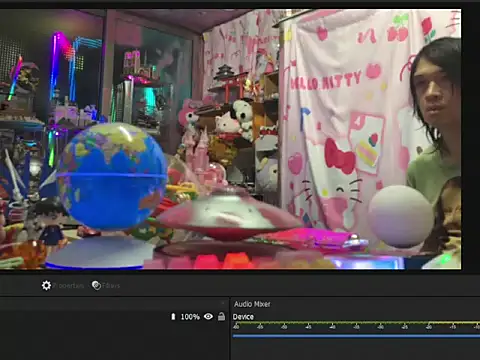The width and height of the screenshot is (480, 360).
Task: Click the Audio Mixer panel title
Action: pyautogui.click(x=252, y=304)
